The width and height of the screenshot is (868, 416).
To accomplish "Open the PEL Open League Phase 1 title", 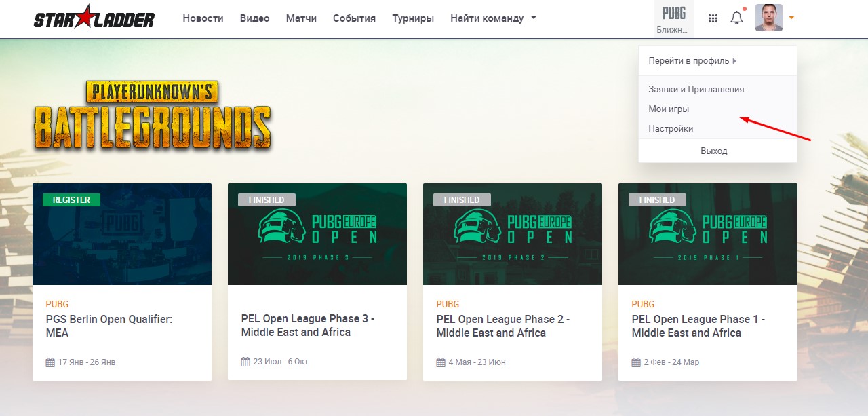I will 698,326.
